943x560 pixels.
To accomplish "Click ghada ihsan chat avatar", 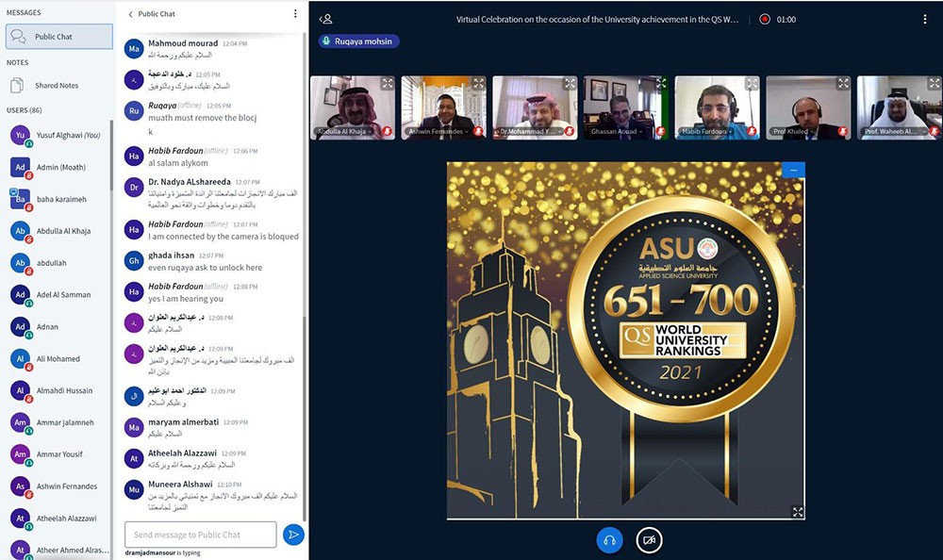I will (134, 260).
